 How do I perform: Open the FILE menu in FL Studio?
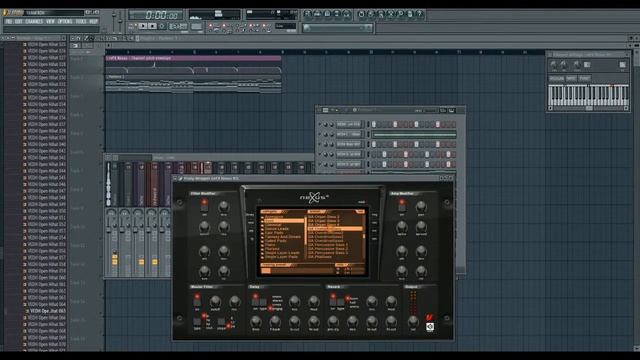[9, 22]
